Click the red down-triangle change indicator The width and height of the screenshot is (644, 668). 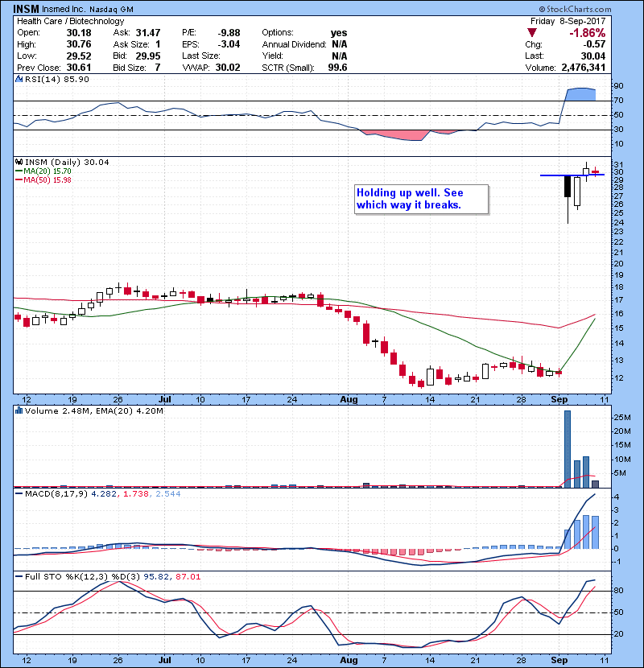[x=531, y=33]
